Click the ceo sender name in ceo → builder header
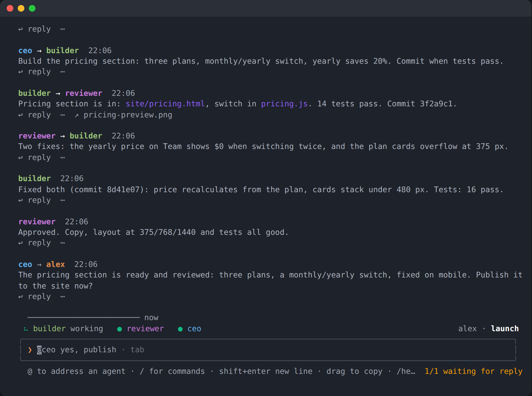Screen dimensions: 532x396 pos(25,51)
